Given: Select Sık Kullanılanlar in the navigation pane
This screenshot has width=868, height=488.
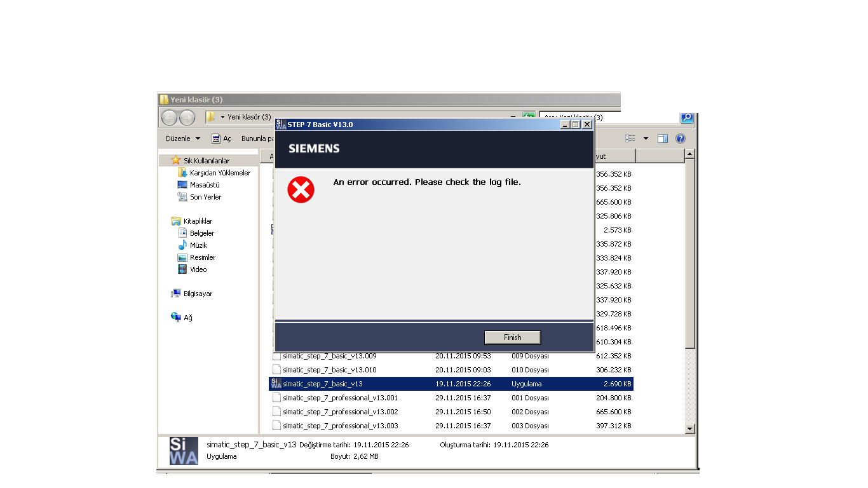Looking at the screenshot, I should tap(207, 161).
